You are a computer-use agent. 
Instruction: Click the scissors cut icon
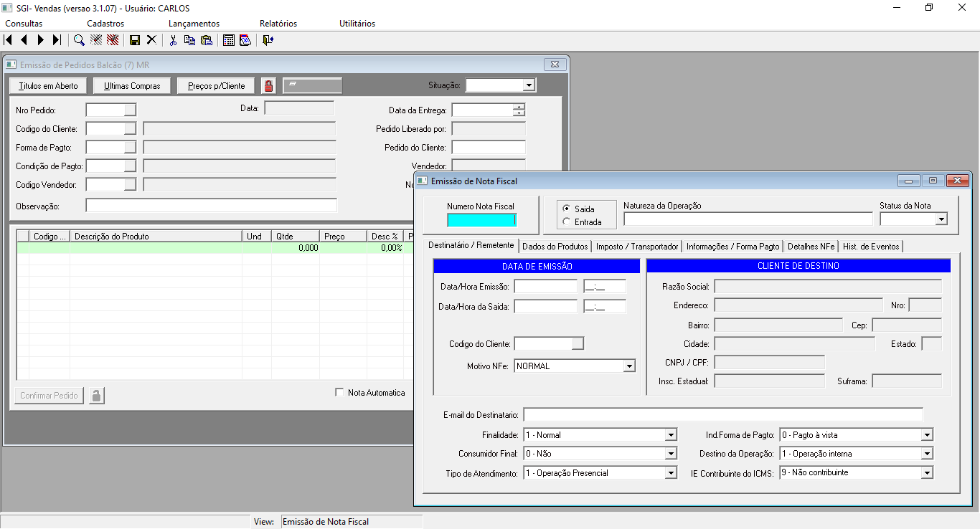point(173,40)
